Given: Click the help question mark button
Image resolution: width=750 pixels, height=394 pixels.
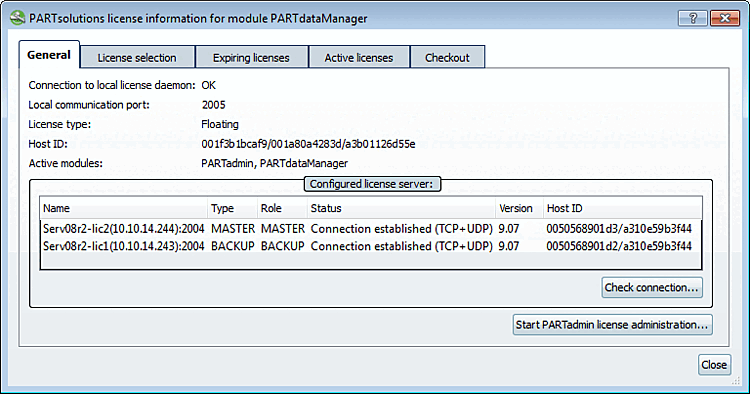Looking at the screenshot, I should pos(693,19).
